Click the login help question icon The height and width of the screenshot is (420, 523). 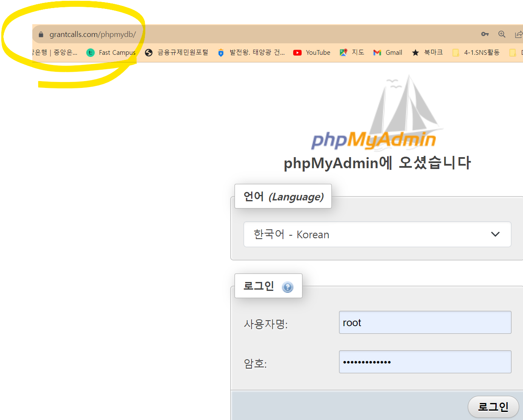click(288, 287)
